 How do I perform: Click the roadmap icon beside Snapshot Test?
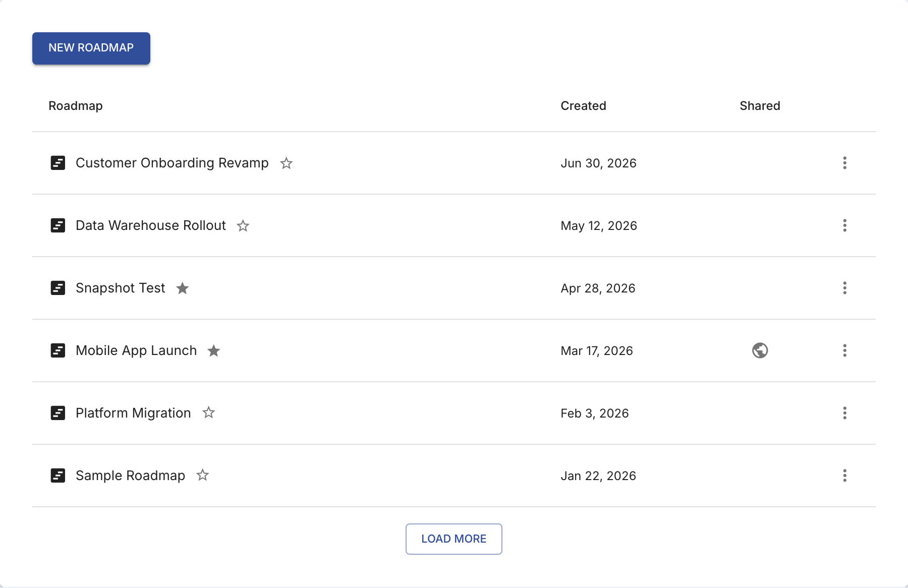(x=58, y=288)
